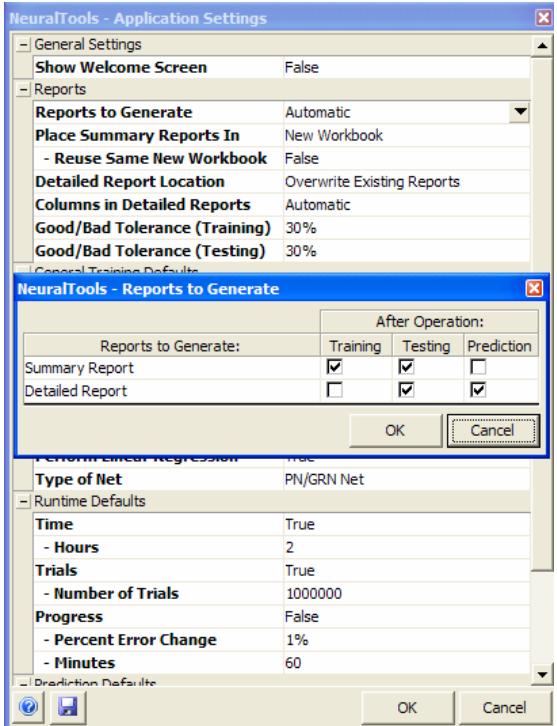The width and height of the screenshot is (557, 726).
Task: Click OK in Application Settings window
Action: point(407,707)
